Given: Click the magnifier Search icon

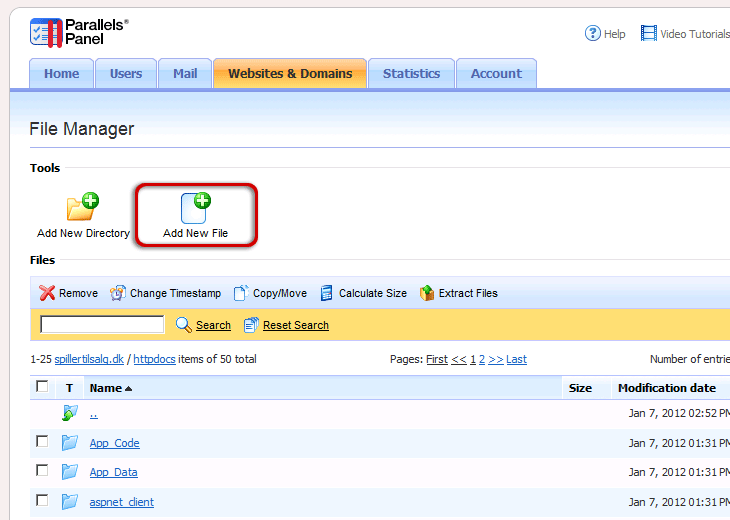Looking at the screenshot, I should 183,325.
